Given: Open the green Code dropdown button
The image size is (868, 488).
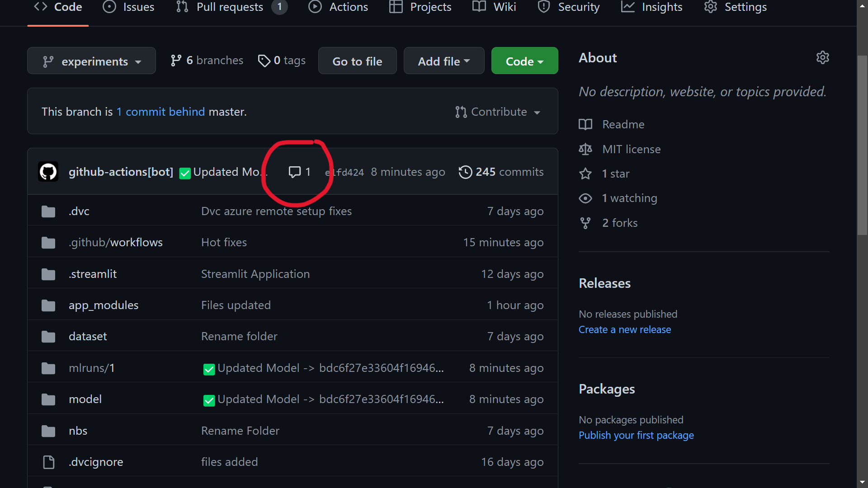Looking at the screenshot, I should [524, 61].
